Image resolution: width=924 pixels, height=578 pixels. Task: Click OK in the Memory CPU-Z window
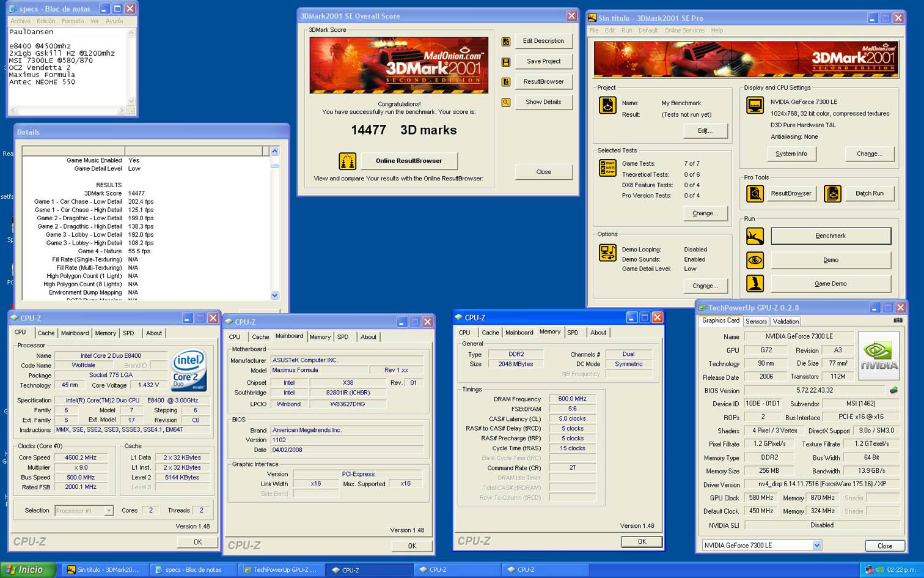[x=642, y=542]
